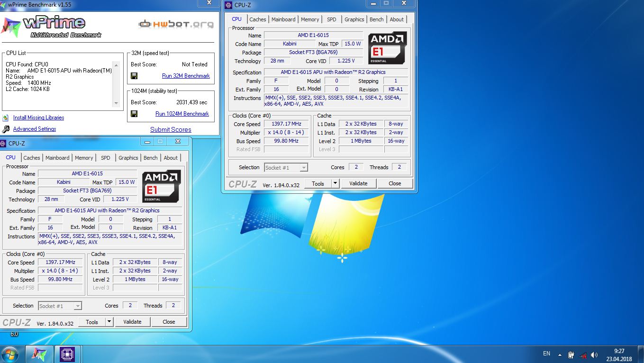
Task: Open the About tab in the right CPU-Z window
Action: 397,19
